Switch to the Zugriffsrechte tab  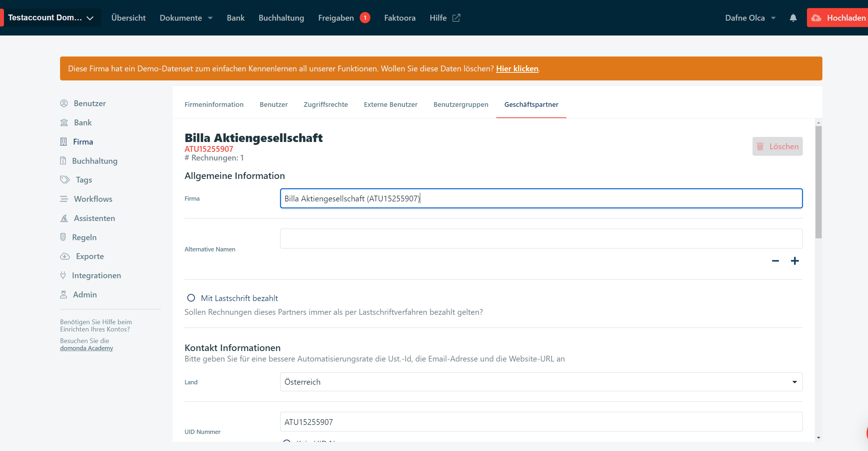(325, 104)
